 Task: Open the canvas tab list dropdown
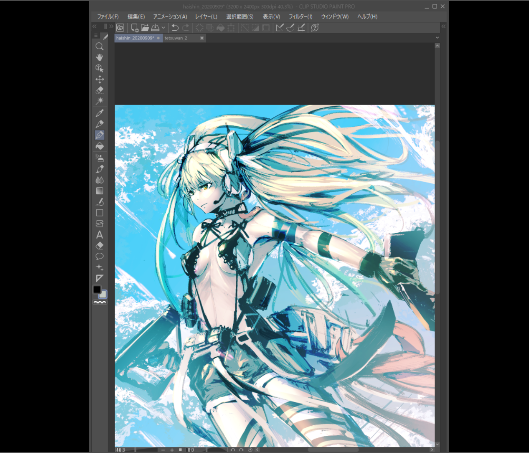tap(437, 38)
